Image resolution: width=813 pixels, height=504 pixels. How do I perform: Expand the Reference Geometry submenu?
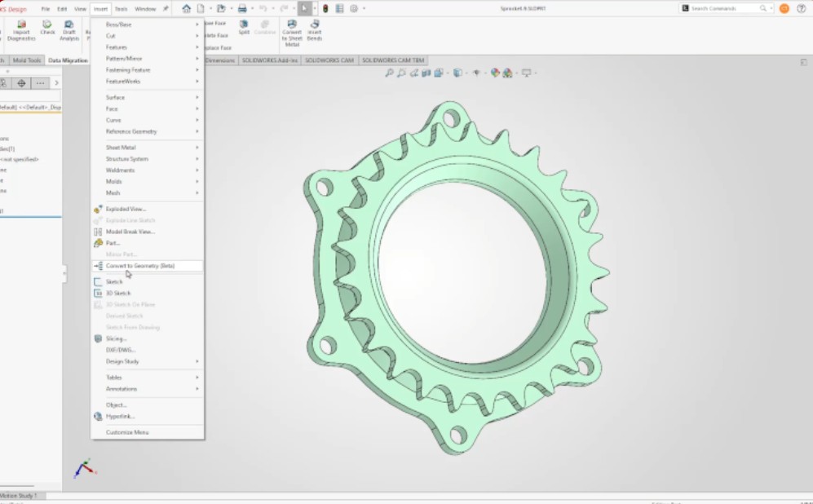click(x=148, y=131)
